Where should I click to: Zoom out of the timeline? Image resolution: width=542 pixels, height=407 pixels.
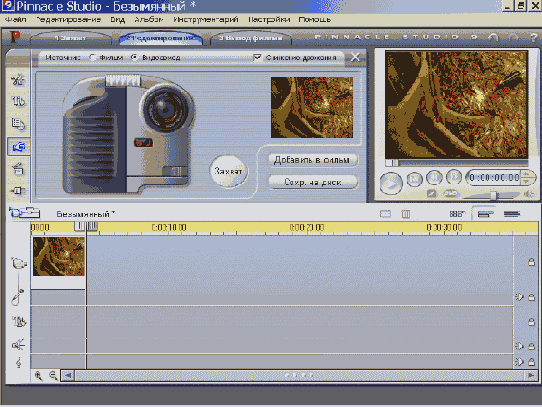click(53, 376)
